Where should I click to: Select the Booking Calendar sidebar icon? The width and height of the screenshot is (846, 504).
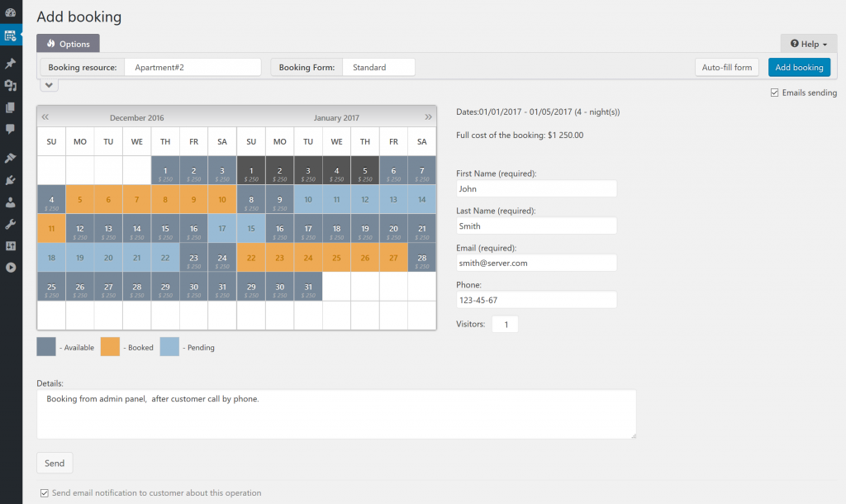tap(10, 36)
